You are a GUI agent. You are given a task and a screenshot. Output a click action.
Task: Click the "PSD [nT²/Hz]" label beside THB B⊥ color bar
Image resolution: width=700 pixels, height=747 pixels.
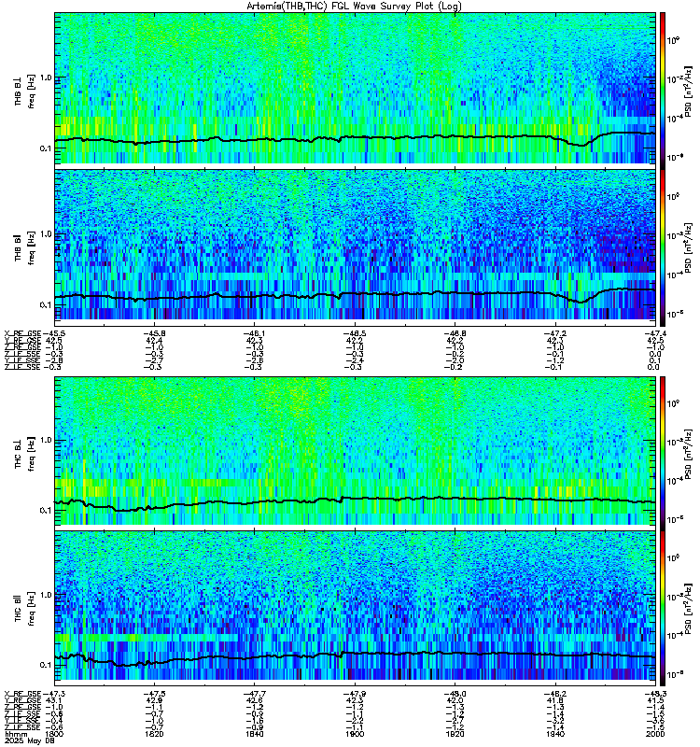tap(689, 91)
